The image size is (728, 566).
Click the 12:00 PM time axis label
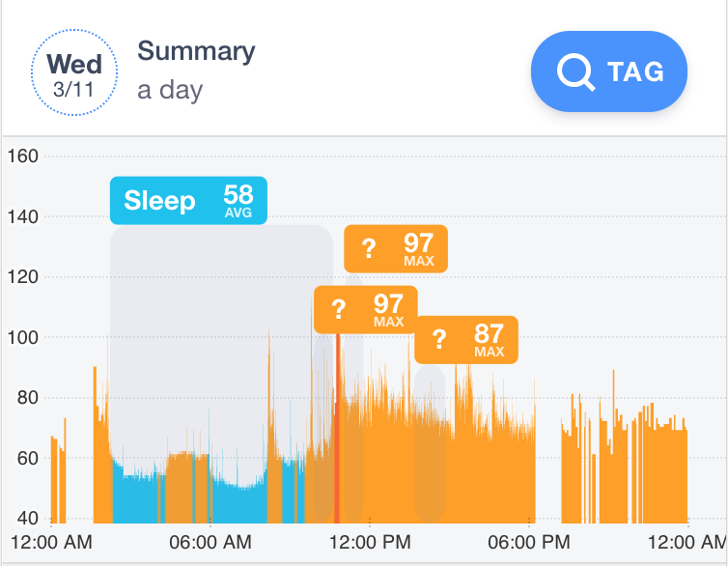click(370, 542)
